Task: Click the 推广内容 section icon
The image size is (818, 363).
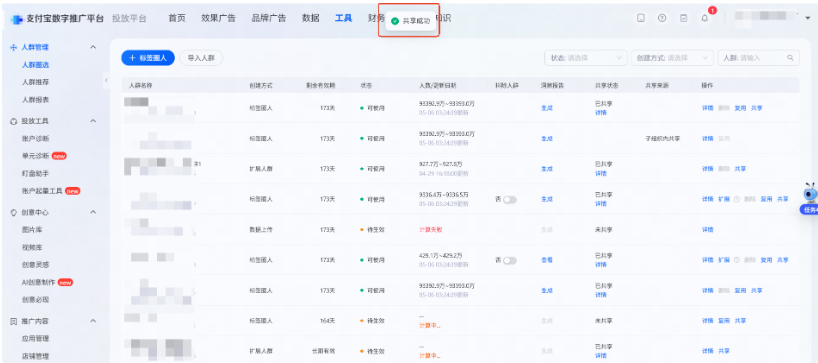Action: tap(14, 321)
